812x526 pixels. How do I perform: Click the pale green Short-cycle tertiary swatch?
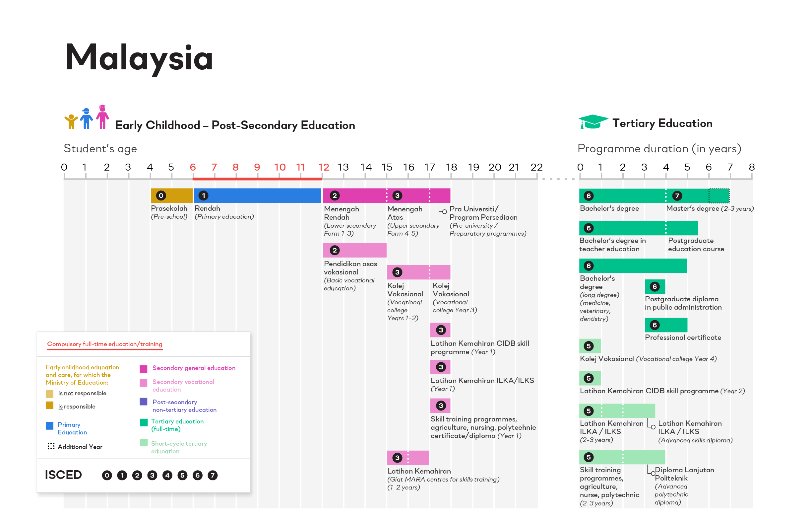tap(144, 443)
